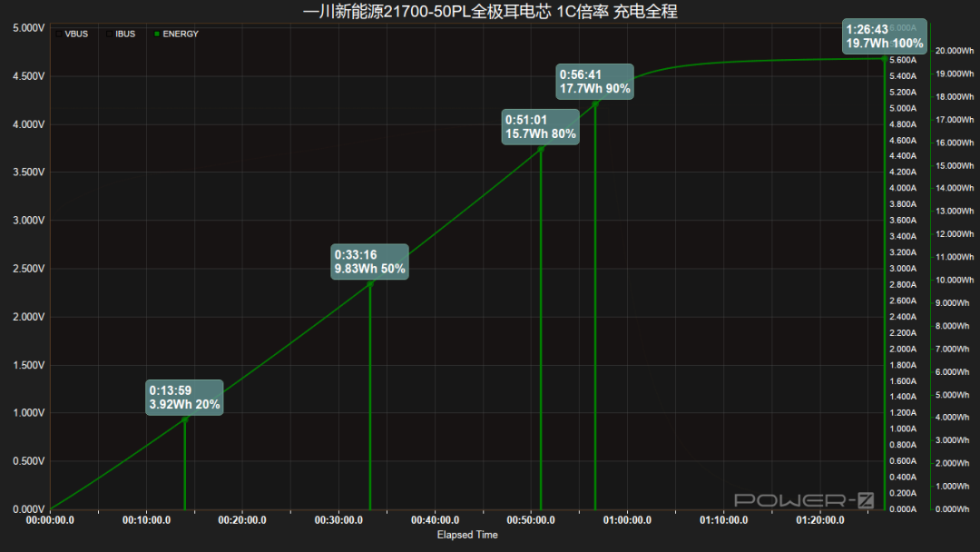
Task: Click the curve marker dot at 100% charge
Action: 885,59
